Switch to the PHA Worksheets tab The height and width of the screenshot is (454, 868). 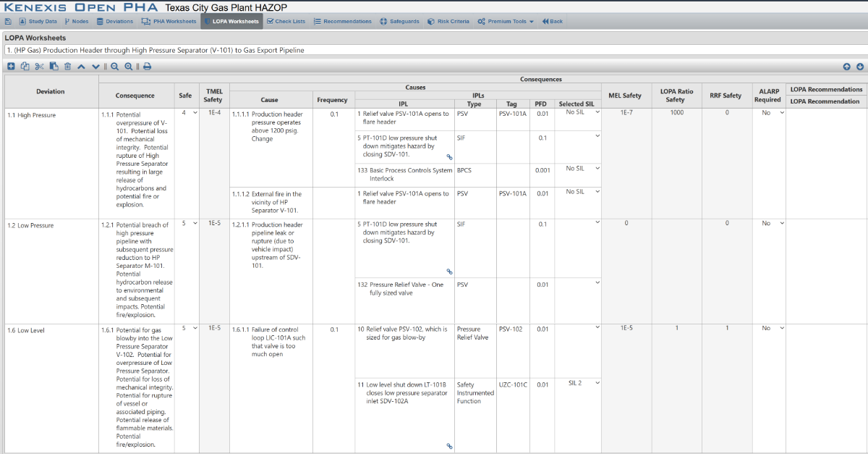pyautogui.click(x=169, y=22)
